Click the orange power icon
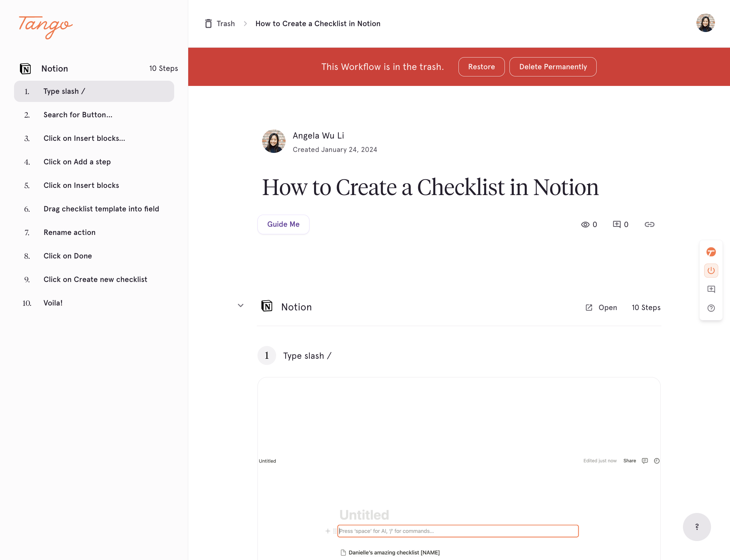 [711, 270]
